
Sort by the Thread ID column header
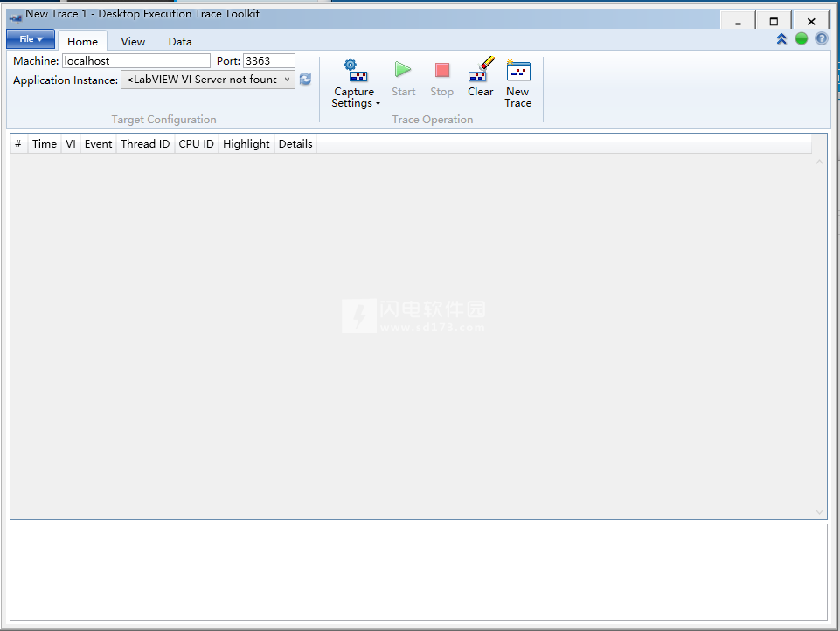[x=145, y=143]
